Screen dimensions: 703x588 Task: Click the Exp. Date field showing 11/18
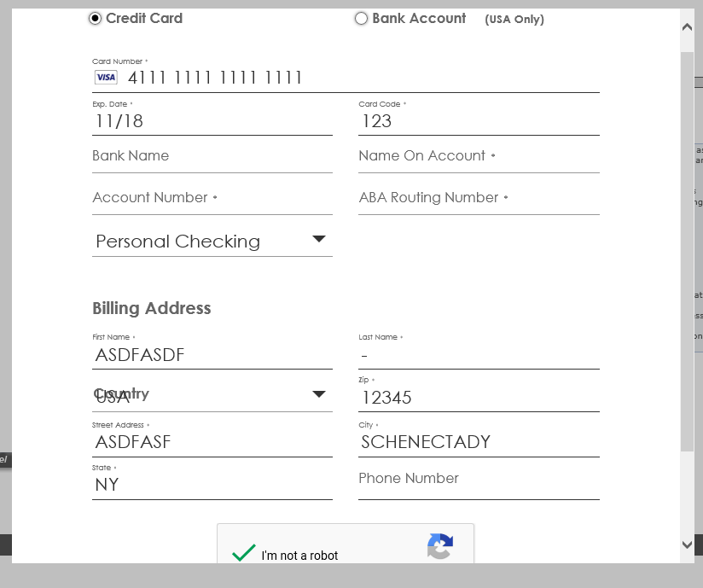[212, 120]
